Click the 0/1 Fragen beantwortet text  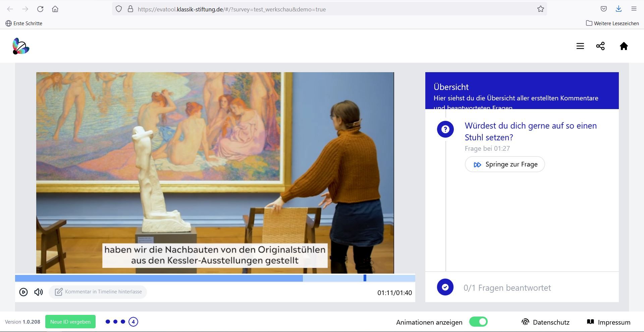(x=507, y=288)
